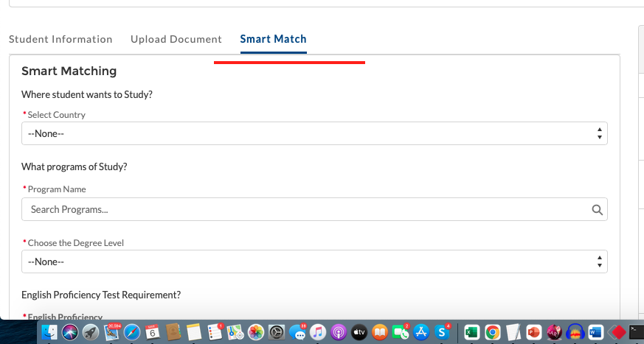Open Photos app in dock
Image resolution: width=644 pixels, height=344 pixels.
click(x=256, y=332)
